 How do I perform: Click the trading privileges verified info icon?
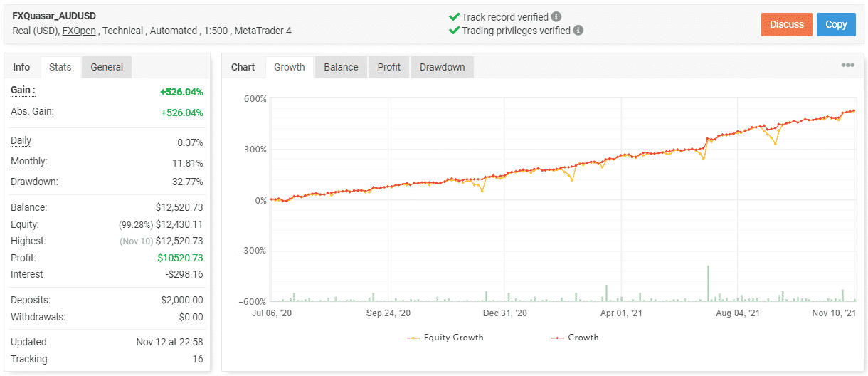(578, 31)
